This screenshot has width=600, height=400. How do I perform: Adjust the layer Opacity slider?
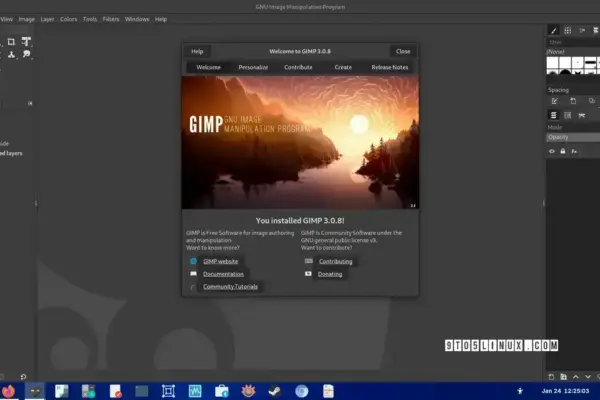573,137
